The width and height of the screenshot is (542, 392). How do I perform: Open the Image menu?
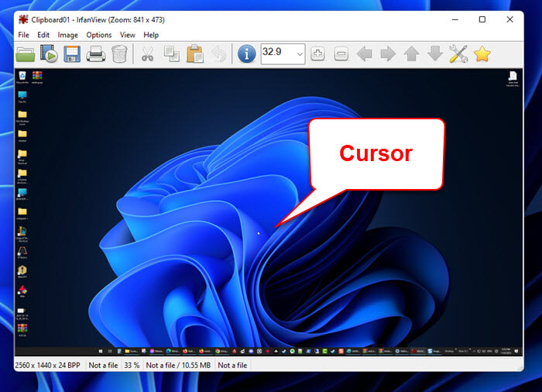pos(68,35)
